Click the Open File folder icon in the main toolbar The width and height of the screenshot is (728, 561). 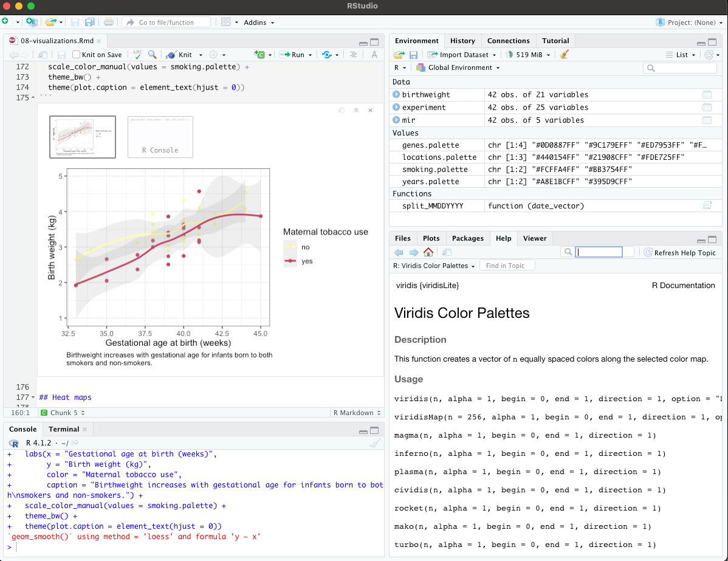coord(50,22)
